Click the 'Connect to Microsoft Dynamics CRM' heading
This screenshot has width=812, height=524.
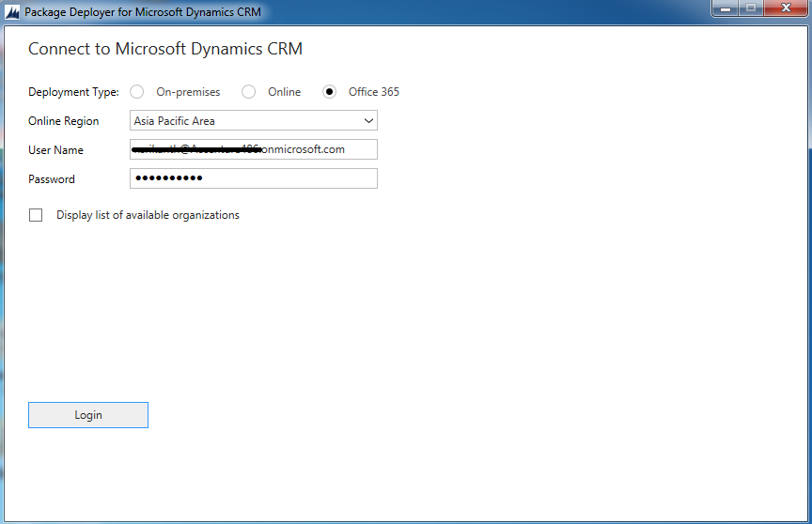point(165,49)
